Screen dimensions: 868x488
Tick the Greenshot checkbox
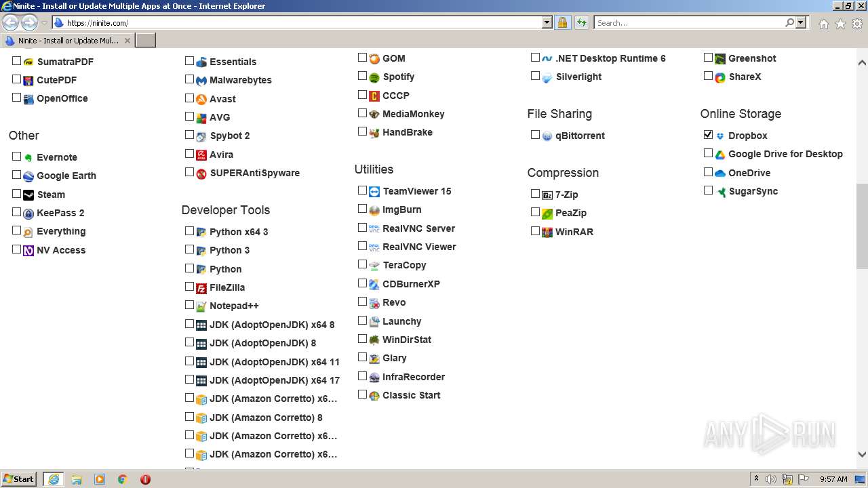708,58
